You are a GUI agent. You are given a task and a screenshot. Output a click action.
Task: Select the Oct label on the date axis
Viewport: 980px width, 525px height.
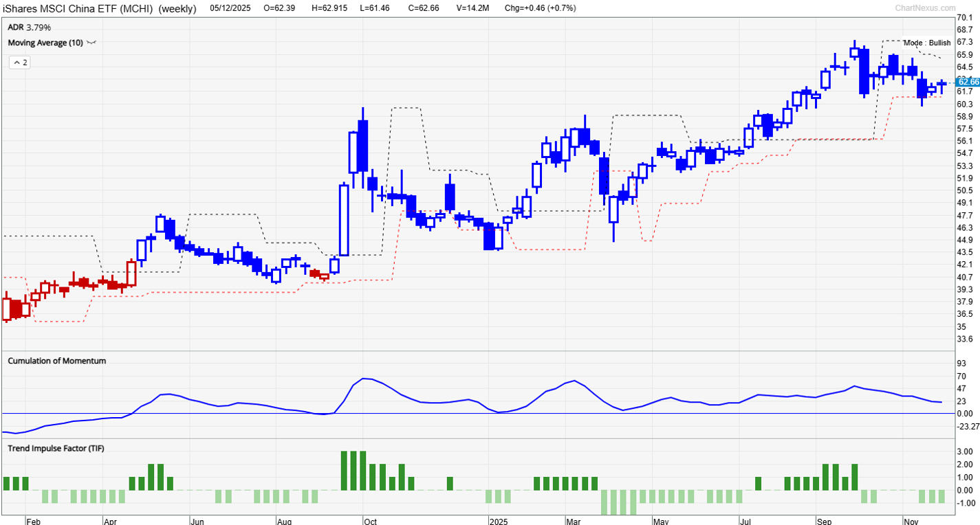pyautogui.click(x=370, y=522)
